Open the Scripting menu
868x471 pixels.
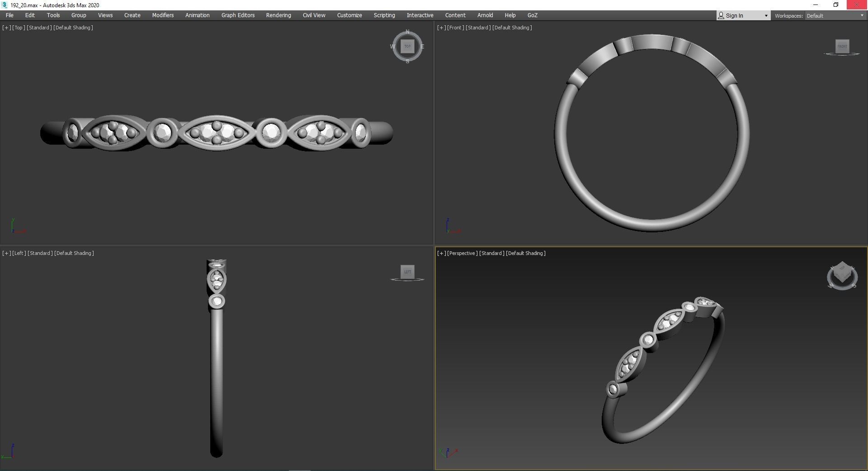tap(384, 15)
